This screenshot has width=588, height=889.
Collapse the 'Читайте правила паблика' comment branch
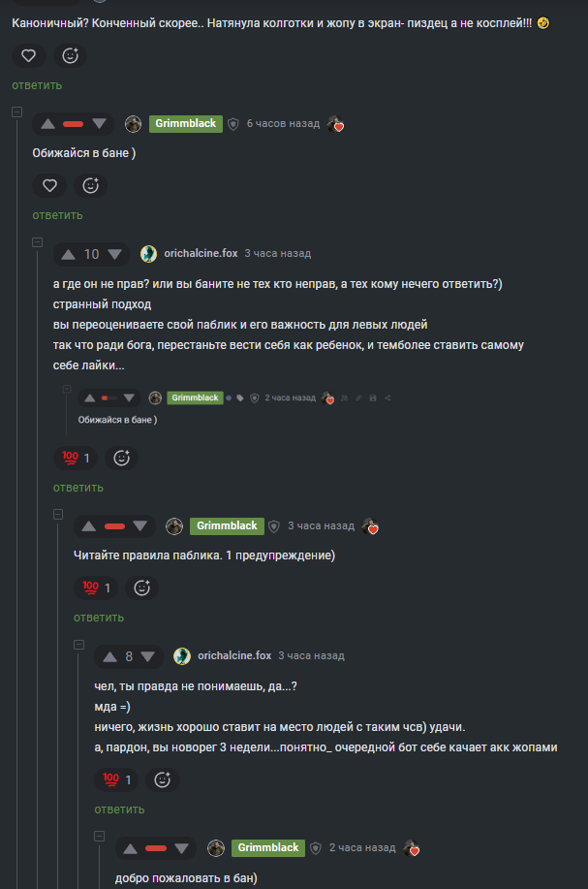[58, 515]
